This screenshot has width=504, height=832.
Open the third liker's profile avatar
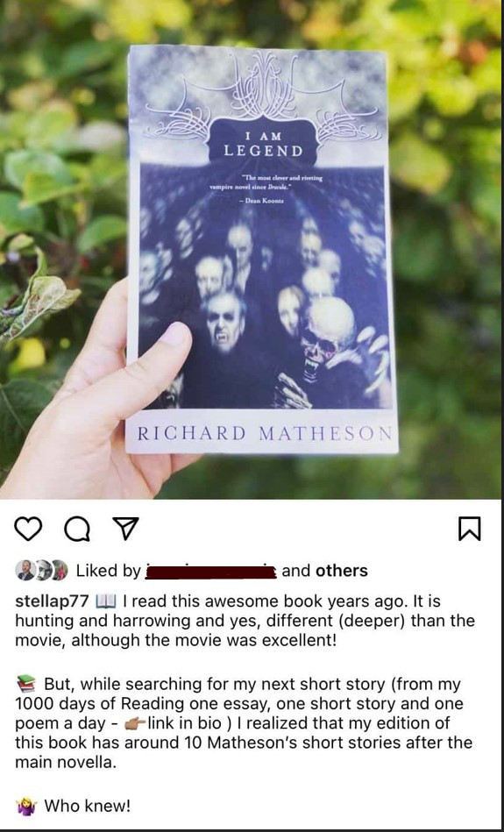[59, 570]
